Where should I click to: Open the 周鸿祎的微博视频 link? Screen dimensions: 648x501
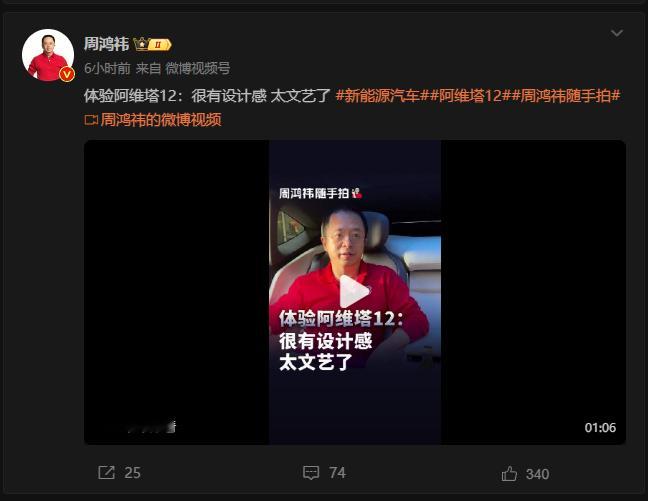pyautogui.click(x=161, y=120)
